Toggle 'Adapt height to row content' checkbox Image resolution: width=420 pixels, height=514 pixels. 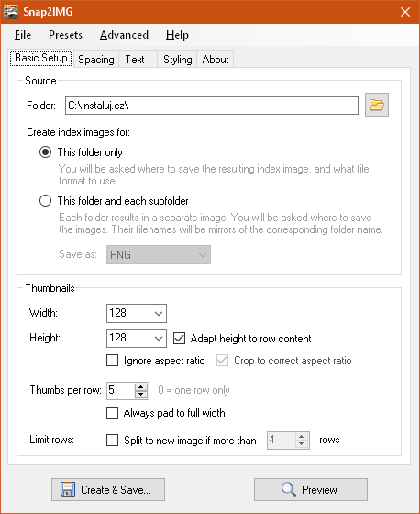click(179, 339)
